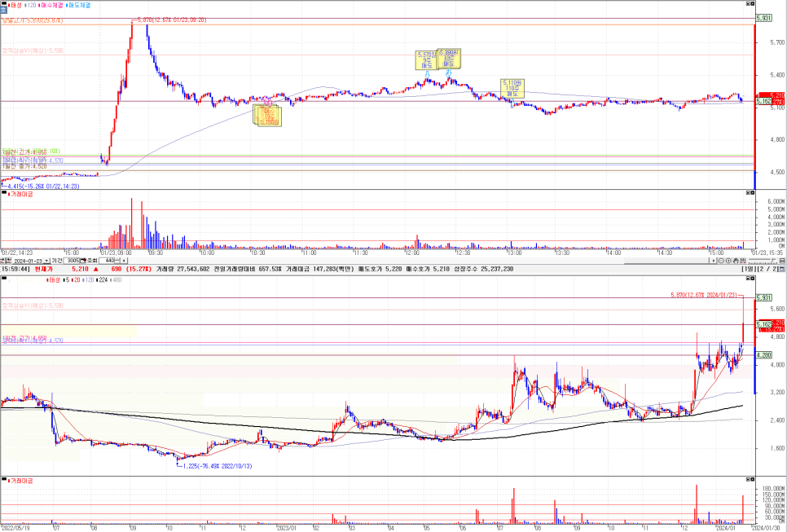Viewport: 787px width, 532px height.
Task: Click the scroll right arrow of the chart scrollbar
Action: [x=714, y=261]
